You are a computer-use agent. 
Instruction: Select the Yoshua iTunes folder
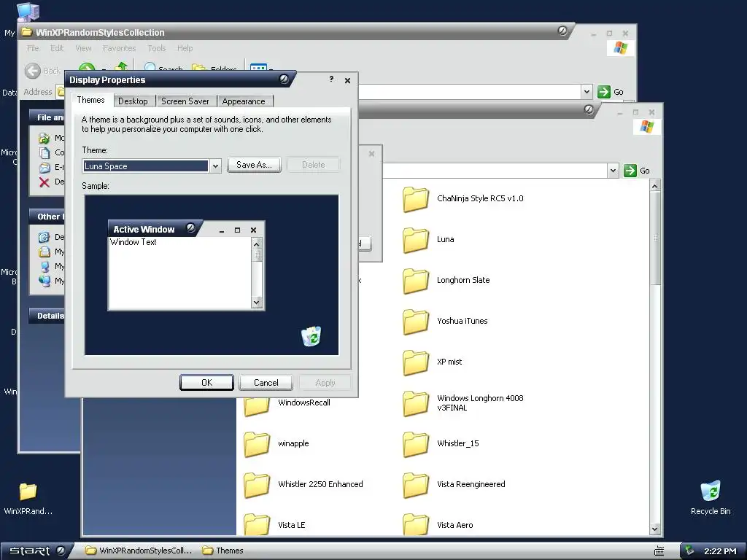pos(415,322)
